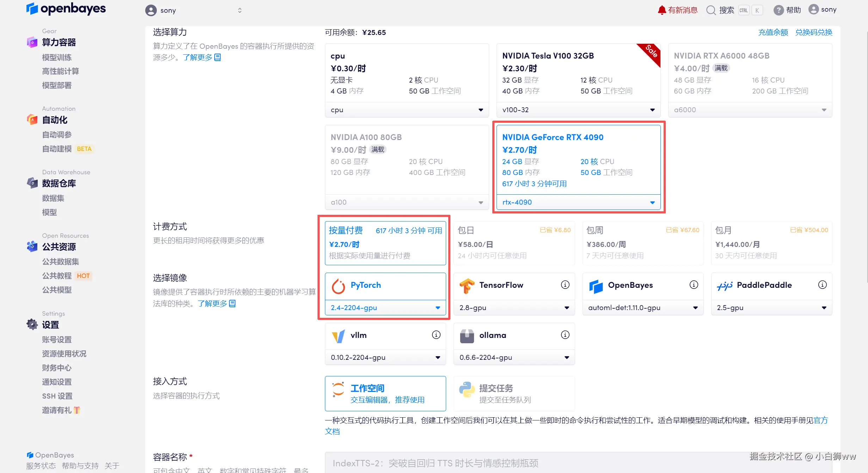Click the help question-mark icon
Image resolution: width=868 pixels, height=473 pixels.
coord(778,10)
